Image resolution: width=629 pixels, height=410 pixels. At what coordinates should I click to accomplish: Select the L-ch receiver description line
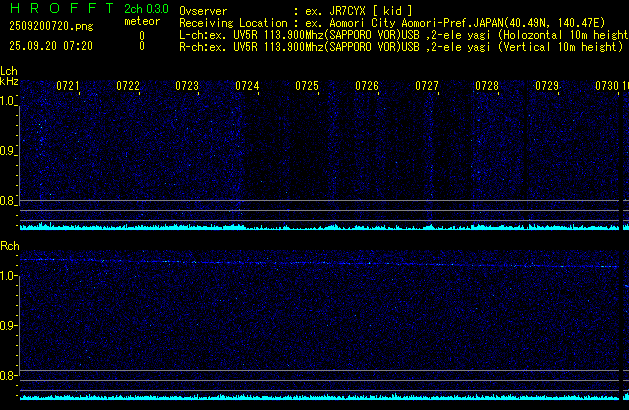pos(400,34)
